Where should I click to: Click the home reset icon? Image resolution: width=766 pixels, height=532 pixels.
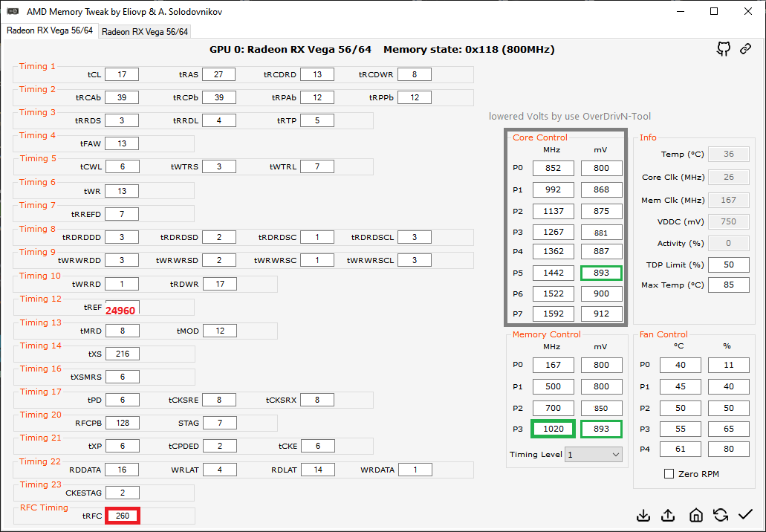695,515
